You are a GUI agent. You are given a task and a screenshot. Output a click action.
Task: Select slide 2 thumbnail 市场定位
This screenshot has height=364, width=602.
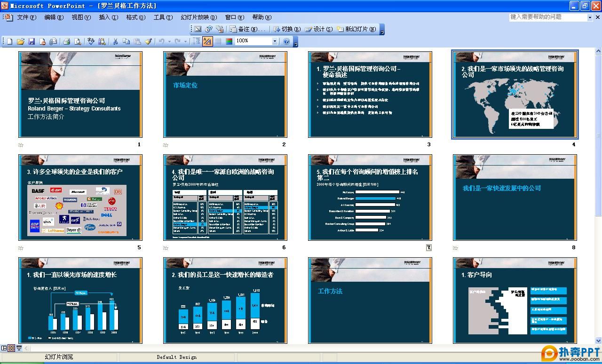pyautogui.click(x=225, y=95)
